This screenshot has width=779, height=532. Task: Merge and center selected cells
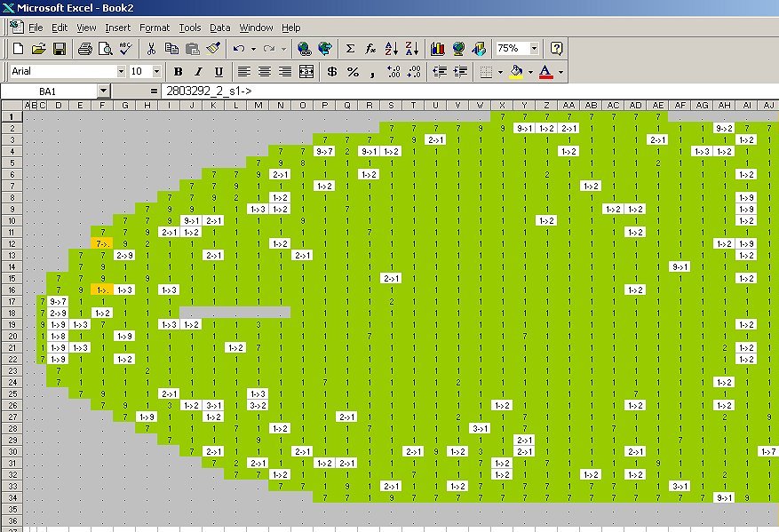tap(306, 72)
